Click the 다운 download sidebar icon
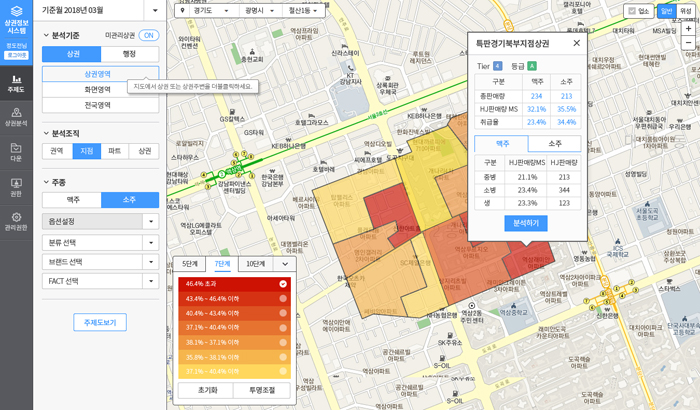Screen dimensions: 700x410 16,152
